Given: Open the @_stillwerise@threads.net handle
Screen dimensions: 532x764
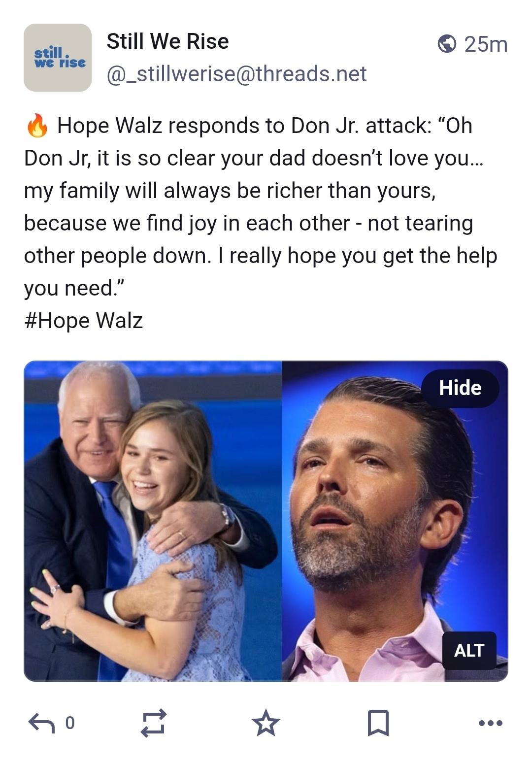Looking at the screenshot, I should 236,74.
